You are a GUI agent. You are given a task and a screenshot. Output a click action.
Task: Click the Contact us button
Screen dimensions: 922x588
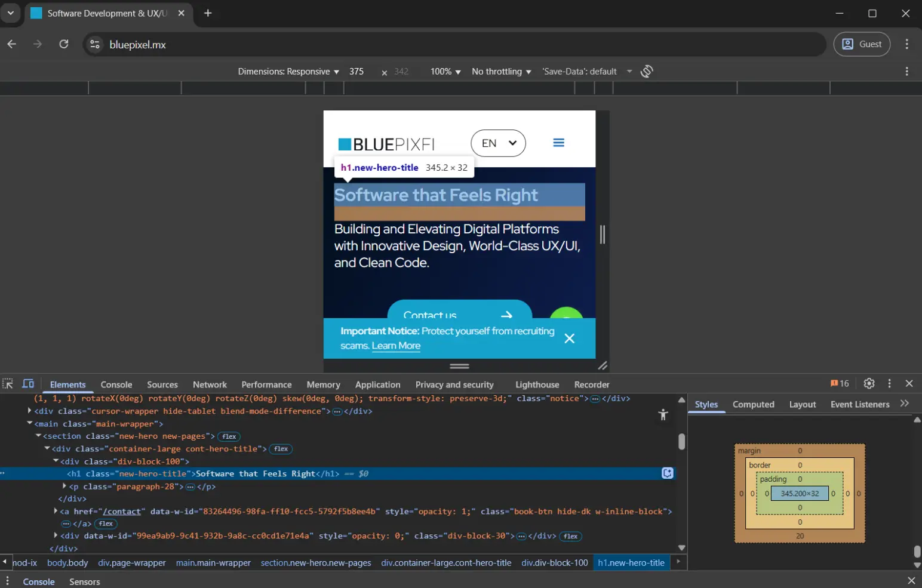pyautogui.click(x=459, y=309)
